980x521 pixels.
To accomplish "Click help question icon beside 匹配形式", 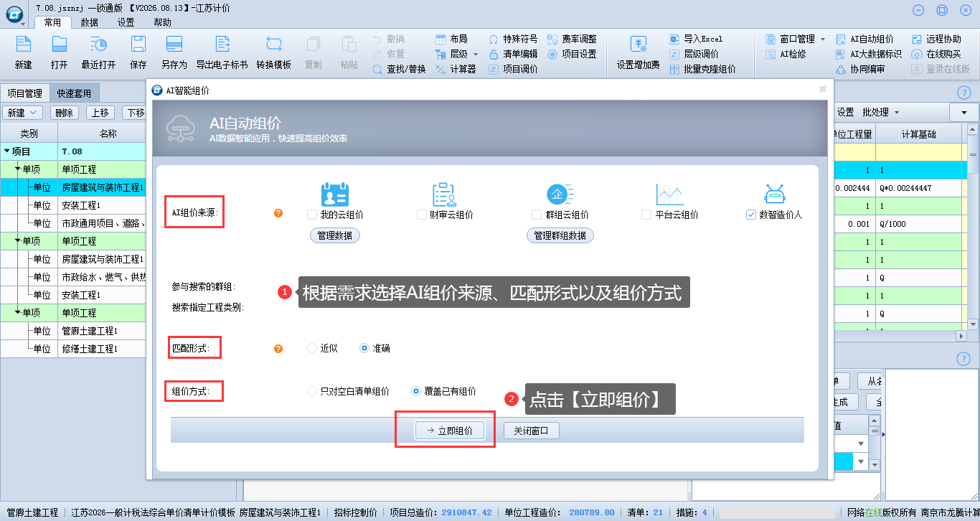I will (x=278, y=349).
